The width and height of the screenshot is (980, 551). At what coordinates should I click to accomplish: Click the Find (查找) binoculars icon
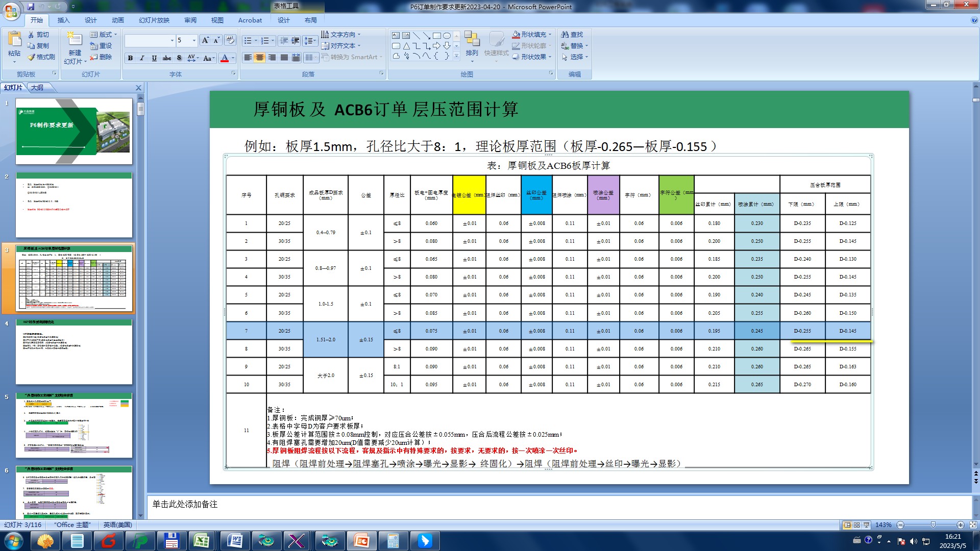click(565, 35)
